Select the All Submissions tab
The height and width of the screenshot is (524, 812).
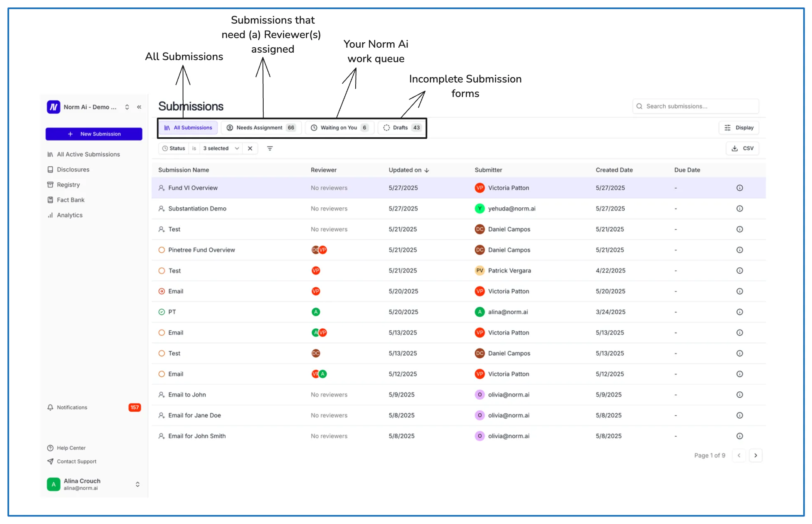(x=189, y=128)
